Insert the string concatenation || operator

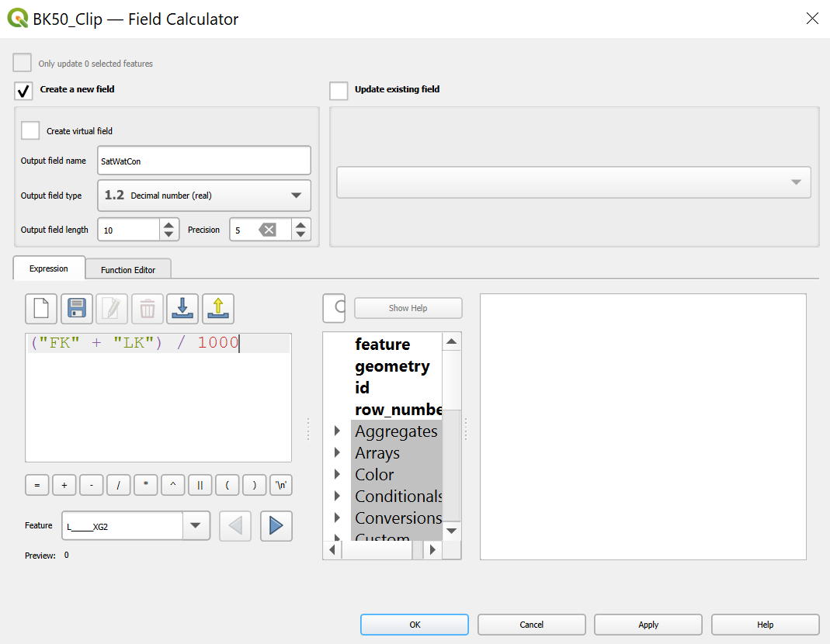point(200,485)
